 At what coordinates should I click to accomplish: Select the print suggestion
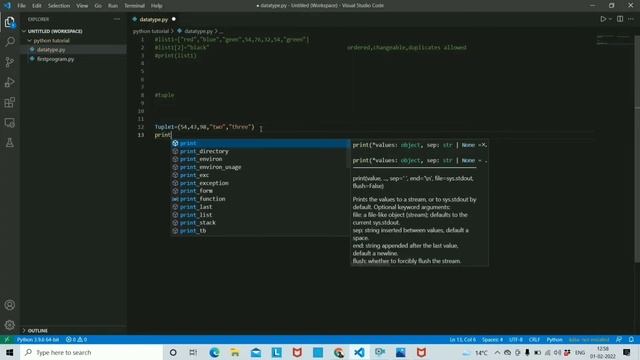coord(260,143)
